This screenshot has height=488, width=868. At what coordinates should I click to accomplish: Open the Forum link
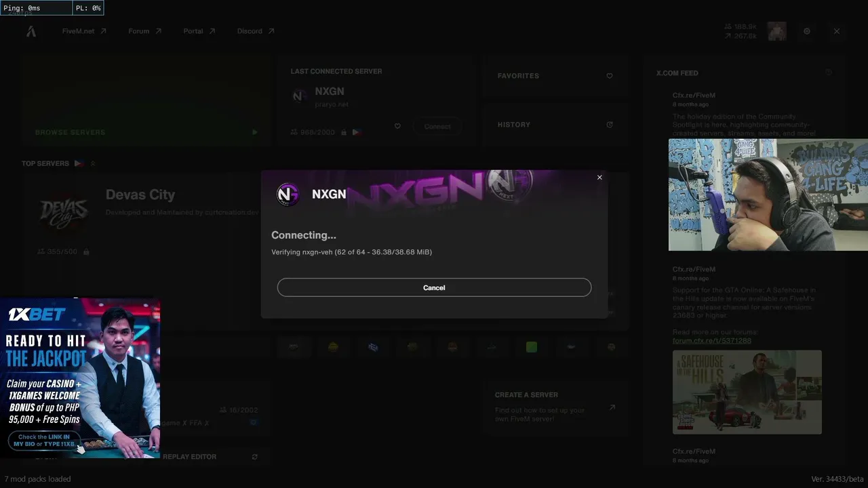pos(144,31)
